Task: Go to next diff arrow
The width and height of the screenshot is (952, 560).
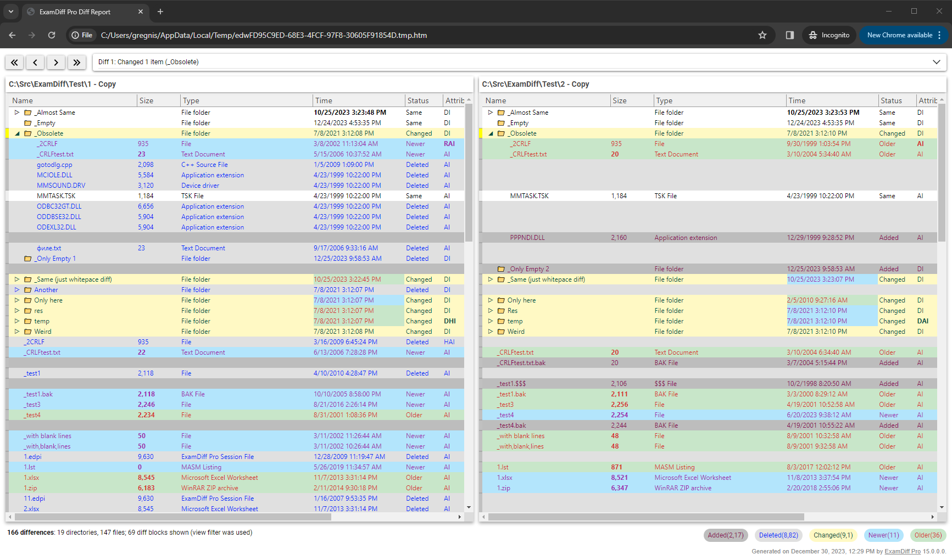Action: [x=56, y=62]
